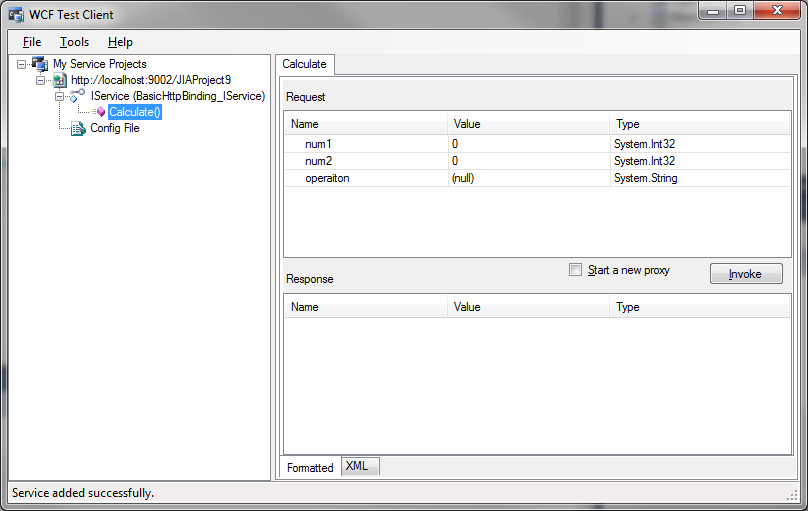Select the http://localhost:9002/JIAProject9 tree item

[x=151, y=80]
